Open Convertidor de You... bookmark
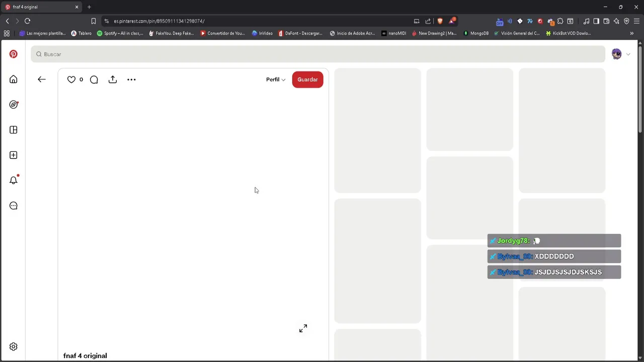The image size is (644, 362). (x=223, y=33)
